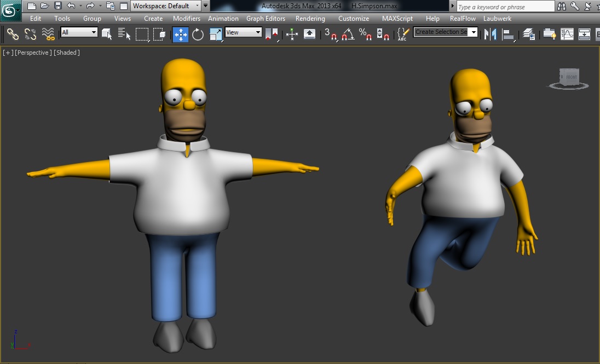Open the Workspace: Default dropdown
This screenshot has width=600, height=364.
pyautogui.click(x=166, y=5)
